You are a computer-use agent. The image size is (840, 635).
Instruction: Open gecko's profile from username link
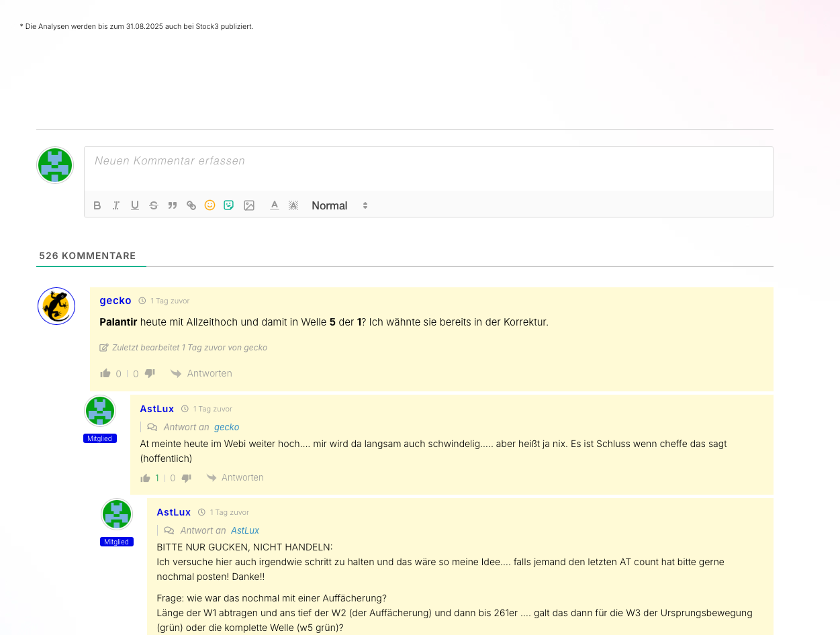coord(115,301)
